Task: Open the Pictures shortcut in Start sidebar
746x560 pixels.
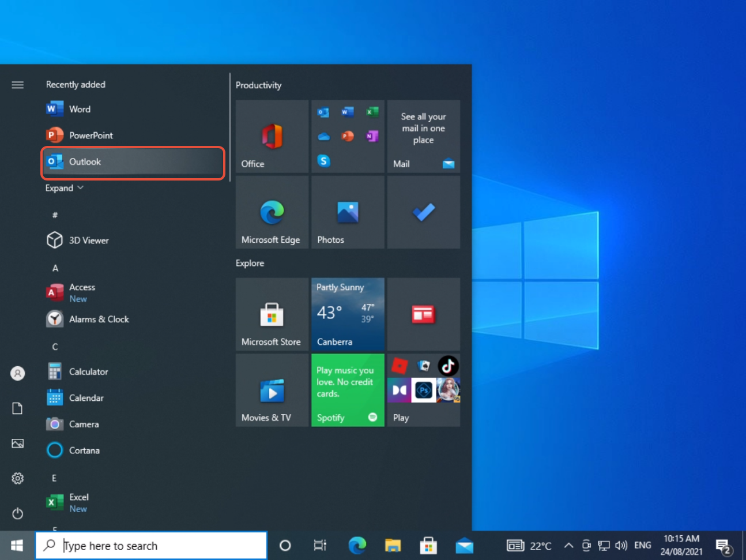Action: pyautogui.click(x=18, y=444)
